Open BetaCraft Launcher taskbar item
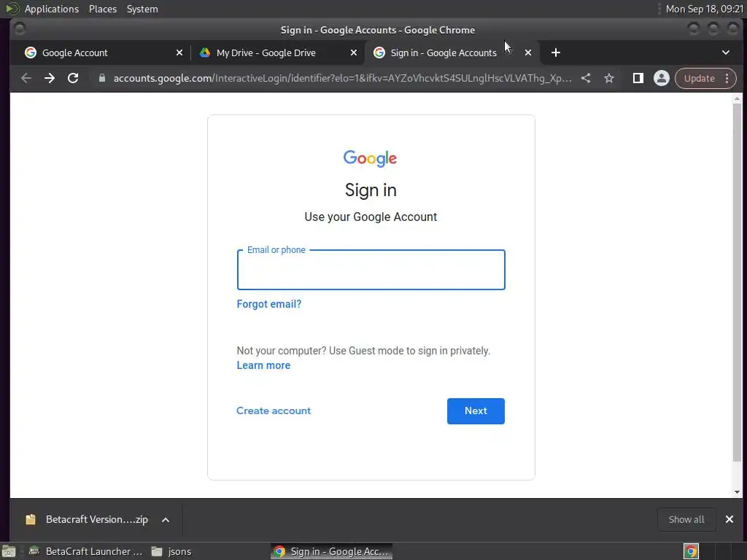The image size is (747, 560). point(86,551)
